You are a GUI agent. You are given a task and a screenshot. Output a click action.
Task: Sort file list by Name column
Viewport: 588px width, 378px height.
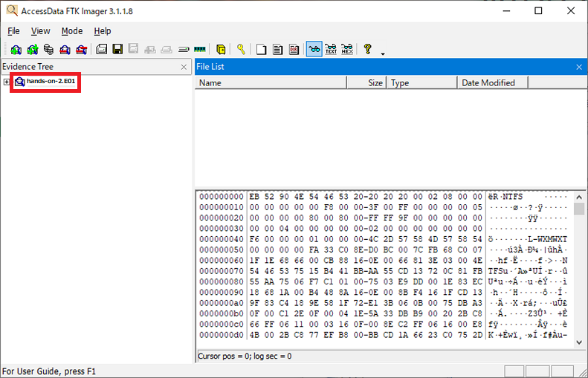pos(271,82)
